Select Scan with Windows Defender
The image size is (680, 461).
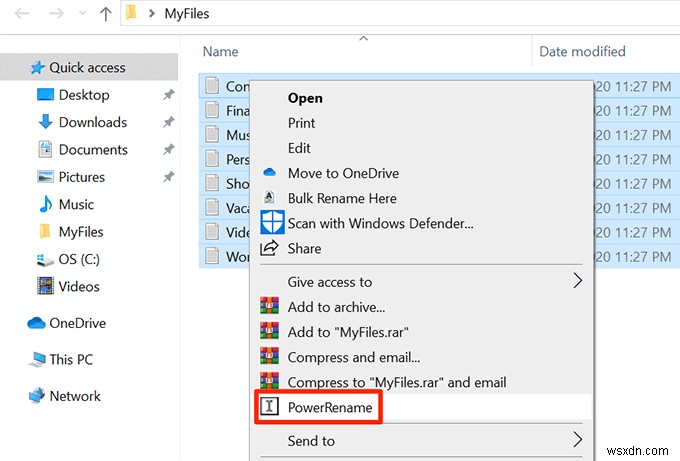tap(381, 224)
